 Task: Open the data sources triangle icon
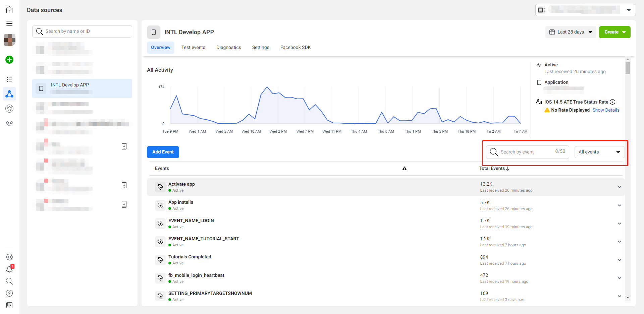pyautogui.click(x=9, y=94)
